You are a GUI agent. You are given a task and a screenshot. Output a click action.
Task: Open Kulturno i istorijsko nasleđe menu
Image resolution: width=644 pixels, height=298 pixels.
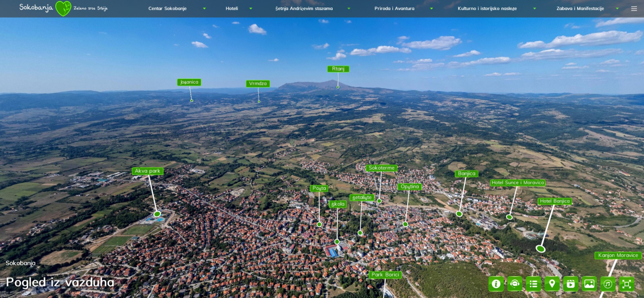pos(497,9)
